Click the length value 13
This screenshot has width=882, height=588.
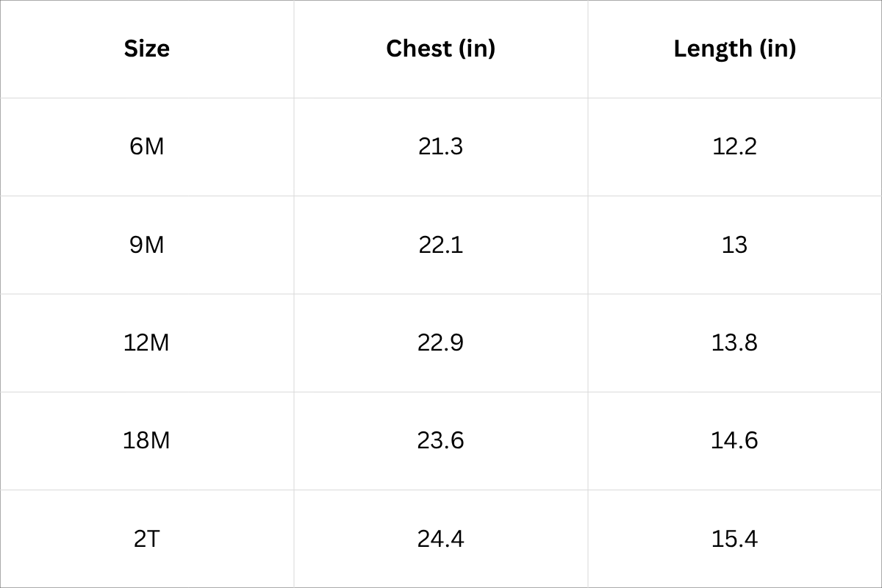click(734, 244)
